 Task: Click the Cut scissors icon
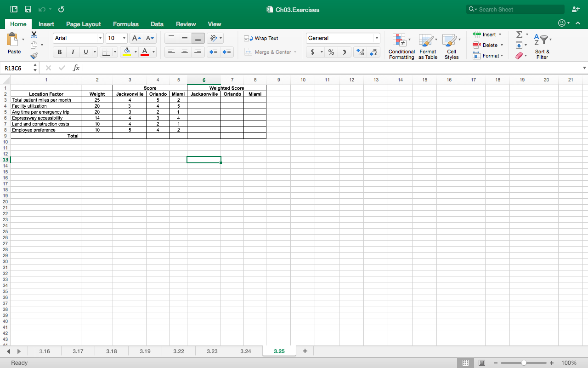point(34,34)
